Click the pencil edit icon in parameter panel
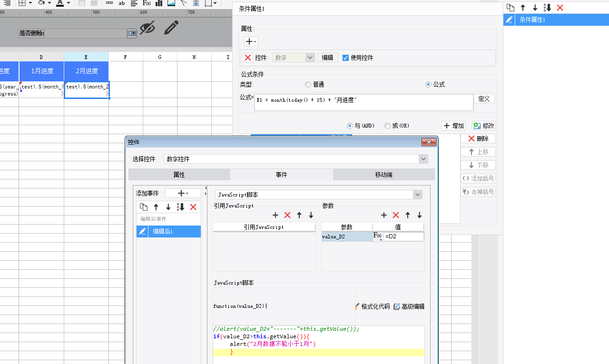The width and height of the screenshot is (609, 364). click(x=171, y=28)
